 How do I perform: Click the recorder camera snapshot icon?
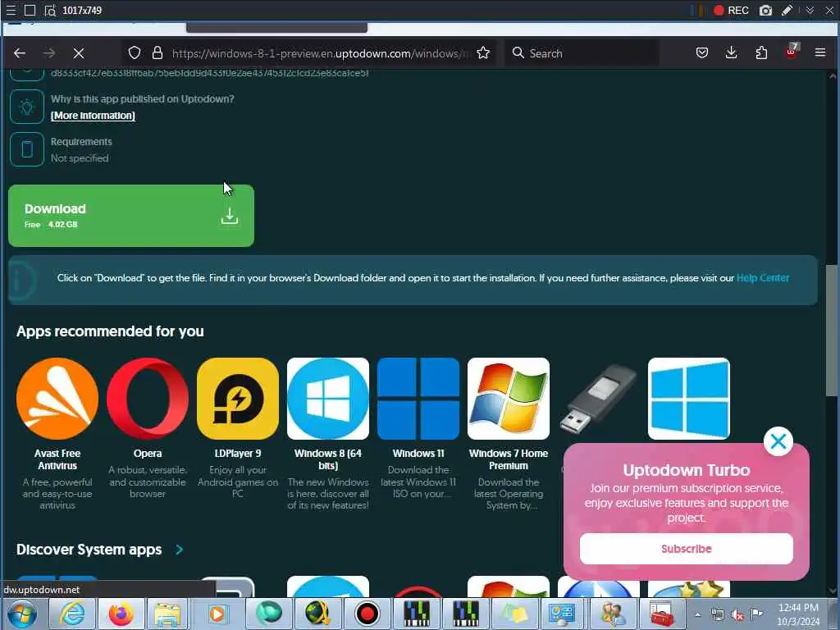tap(765, 10)
